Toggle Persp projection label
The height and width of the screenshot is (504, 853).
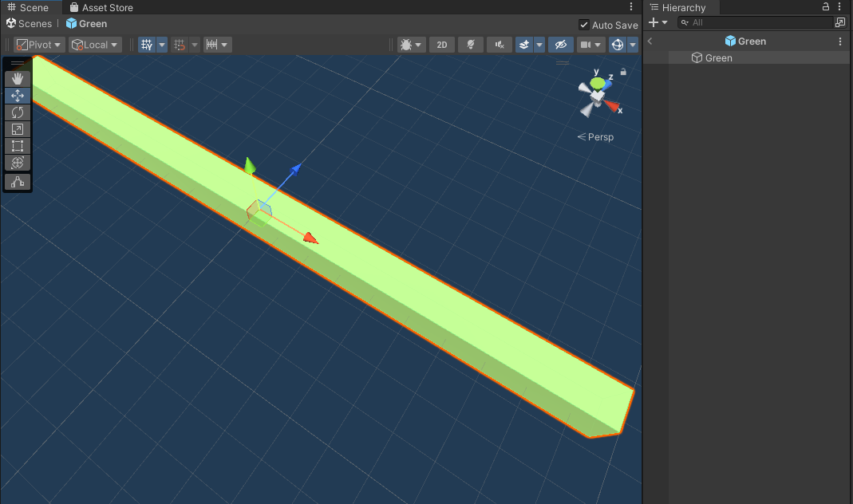point(596,137)
